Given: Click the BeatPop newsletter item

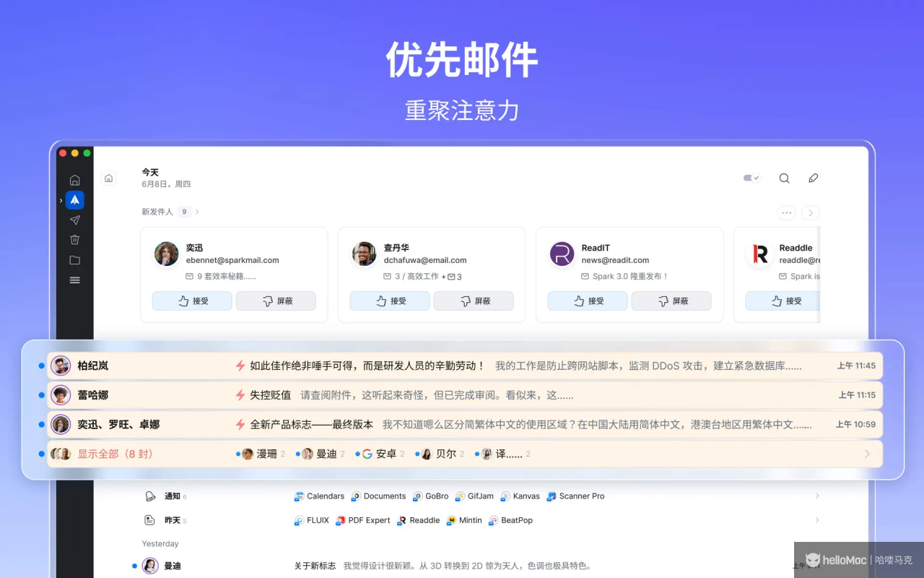Looking at the screenshot, I should [x=510, y=520].
